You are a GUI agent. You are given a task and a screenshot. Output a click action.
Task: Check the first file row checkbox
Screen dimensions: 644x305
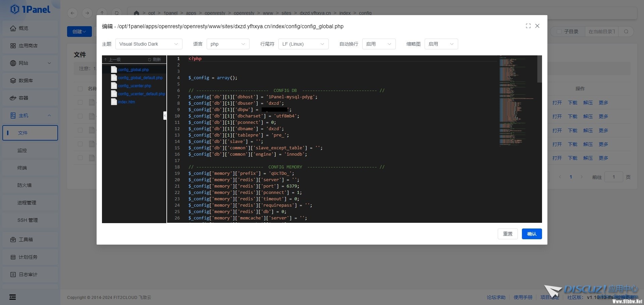click(80, 102)
